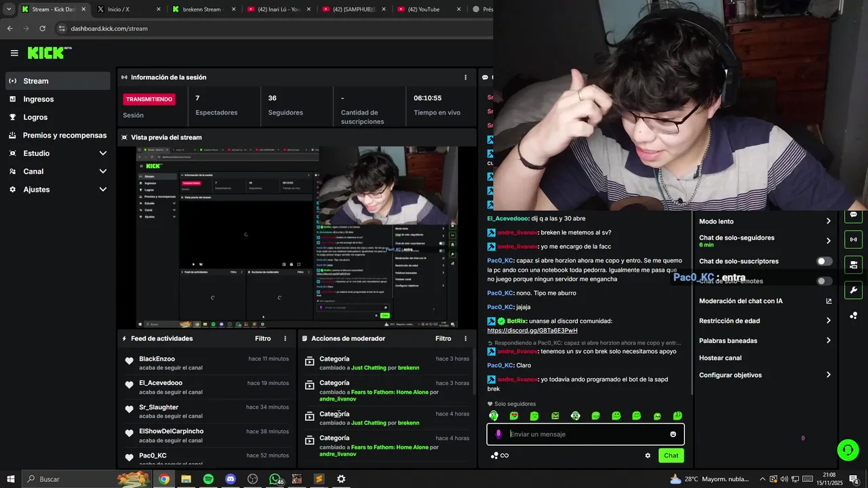
Task: Click Hostear canal option
Action: (720, 358)
